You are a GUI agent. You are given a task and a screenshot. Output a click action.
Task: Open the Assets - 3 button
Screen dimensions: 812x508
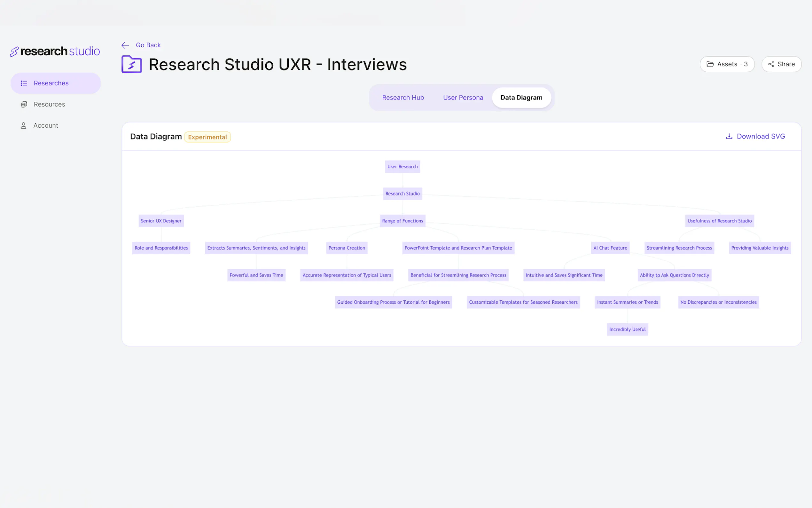point(727,64)
